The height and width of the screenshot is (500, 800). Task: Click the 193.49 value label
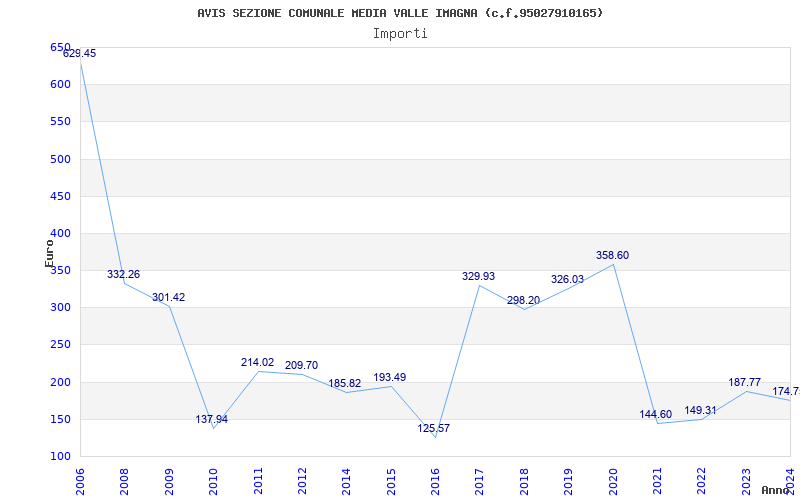pos(390,378)
